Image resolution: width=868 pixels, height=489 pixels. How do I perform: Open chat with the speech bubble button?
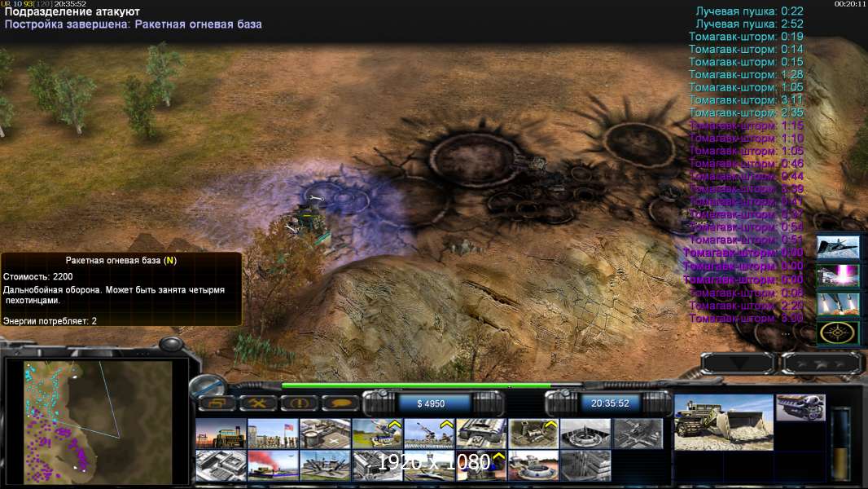click(340, 403)
